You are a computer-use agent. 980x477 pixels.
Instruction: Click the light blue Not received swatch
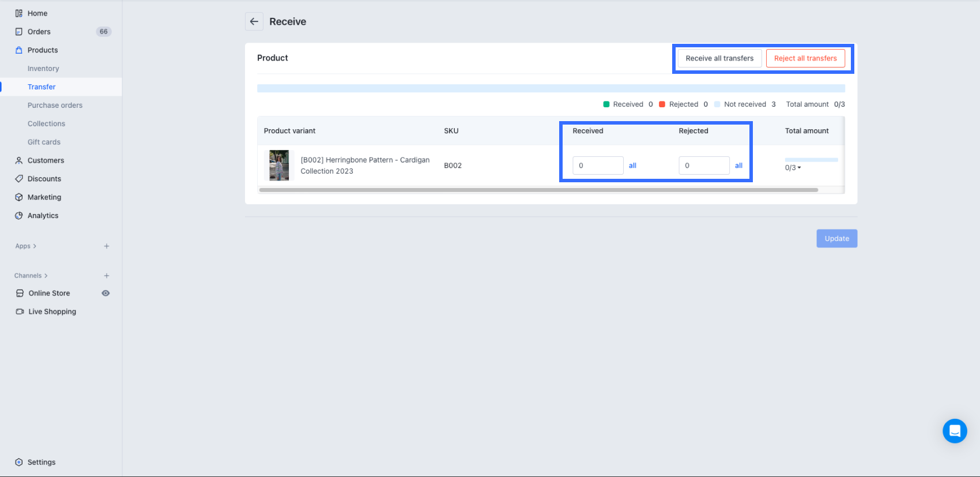717,104
